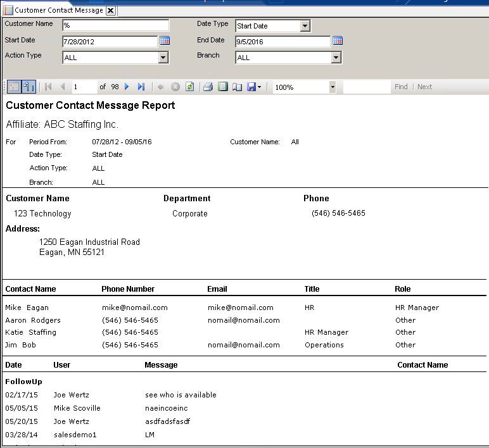Stop report rendering button
Viewport: 489px width, 448px height.
175,87
